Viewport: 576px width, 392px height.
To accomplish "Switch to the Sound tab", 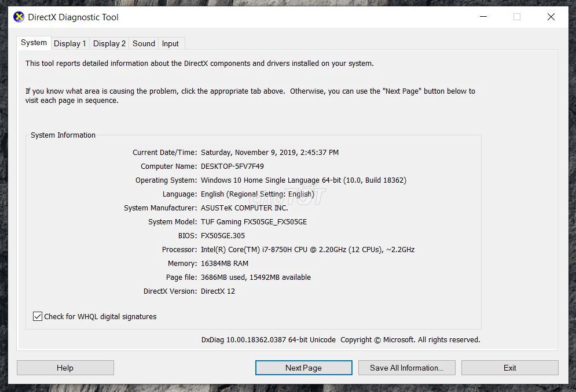I will tap(144, 44).
